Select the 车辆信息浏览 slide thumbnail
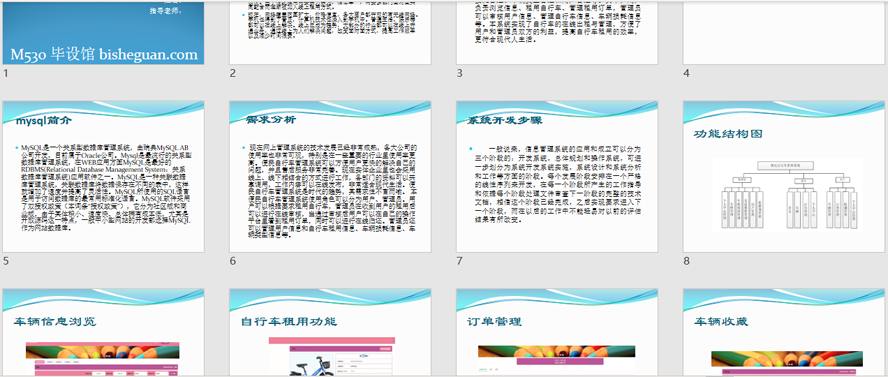The image size is (888, 377). click(103, 333)
